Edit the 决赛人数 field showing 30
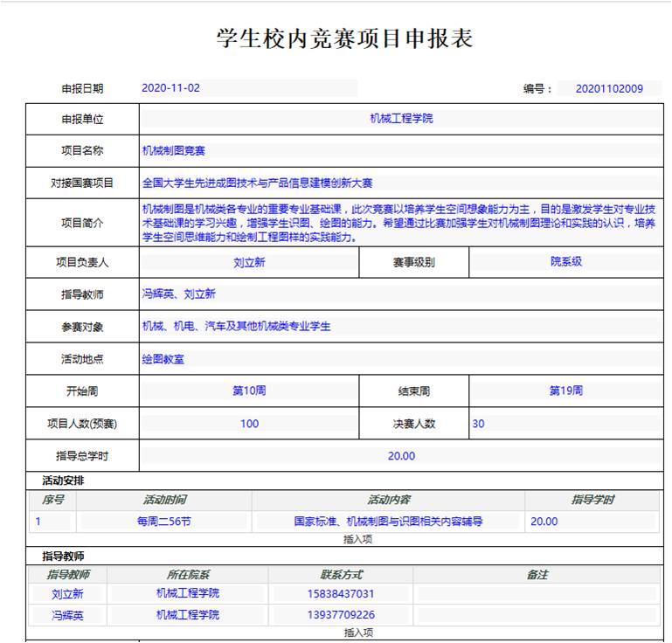 pyautogui.click(x=565, y=424)
